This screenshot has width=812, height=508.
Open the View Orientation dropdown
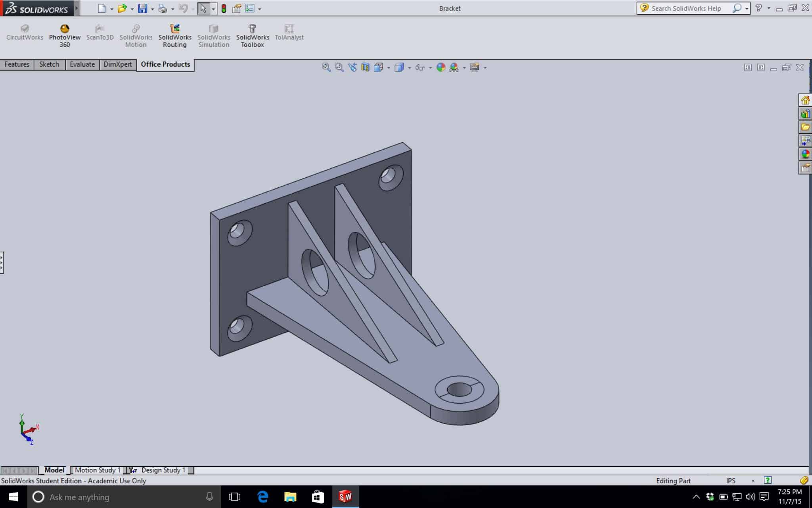tap(378, 67)
